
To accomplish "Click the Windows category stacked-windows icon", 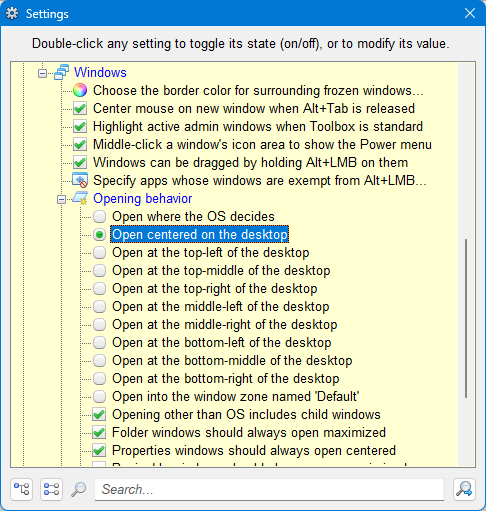I will (x=61, y=72).
